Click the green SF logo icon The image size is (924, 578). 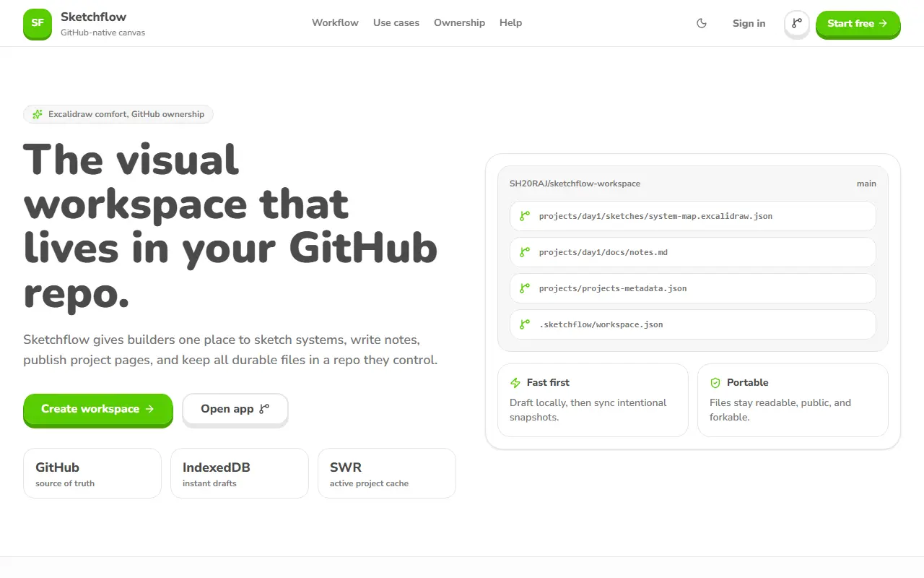pos(38,23)
